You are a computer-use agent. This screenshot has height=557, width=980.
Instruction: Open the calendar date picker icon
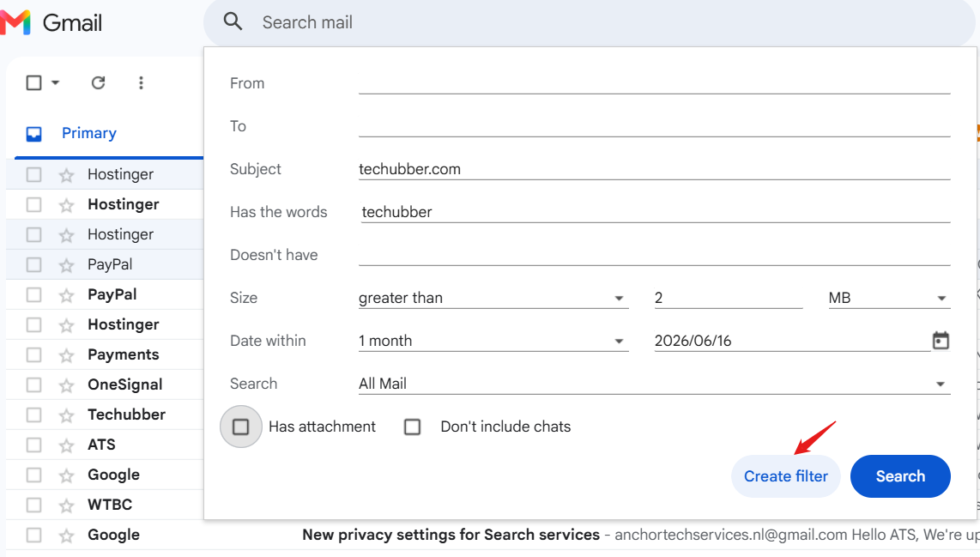(x=941, y=340)
